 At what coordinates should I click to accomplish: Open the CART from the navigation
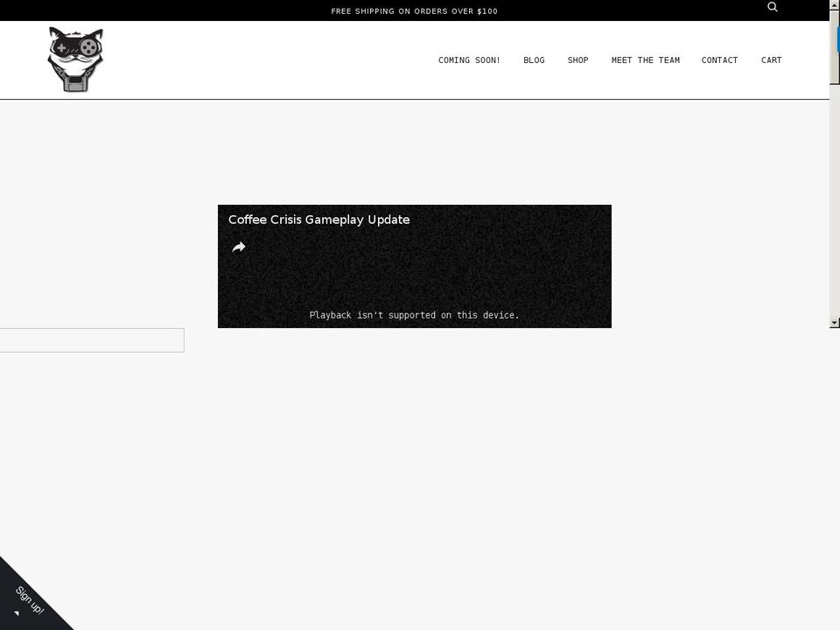771,59
